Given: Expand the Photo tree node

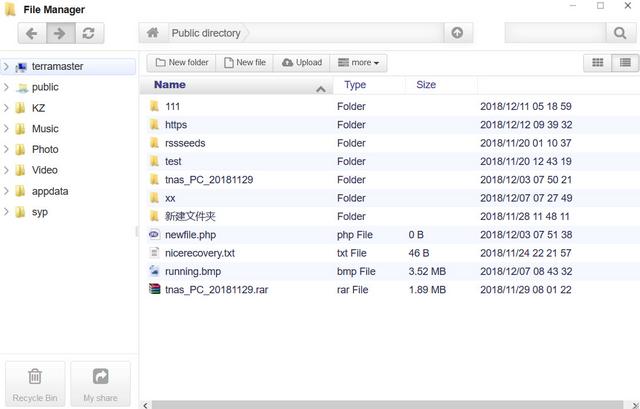Looking at the screenshot, I should [x=6, y=149].
